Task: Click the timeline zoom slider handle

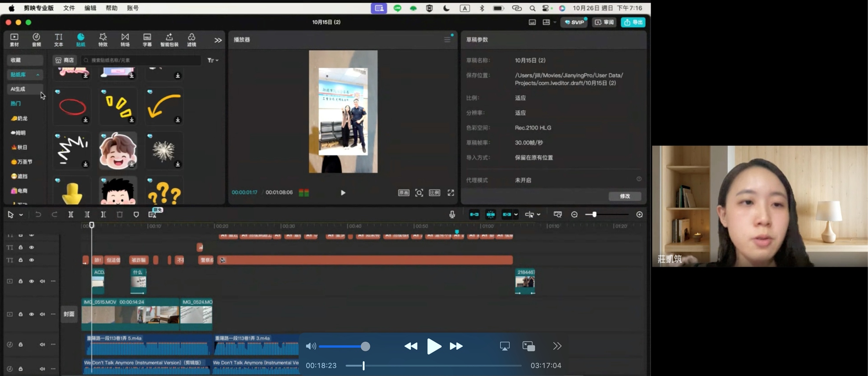Action: (594, 214)
